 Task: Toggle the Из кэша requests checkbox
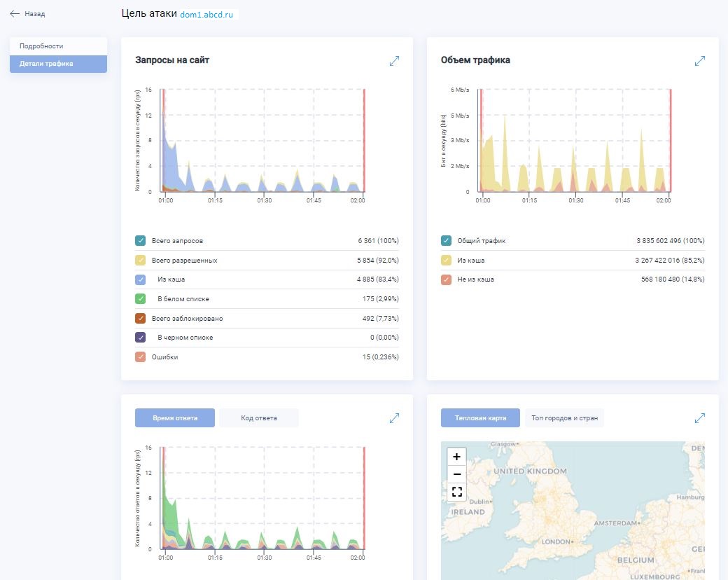point(141,279)
